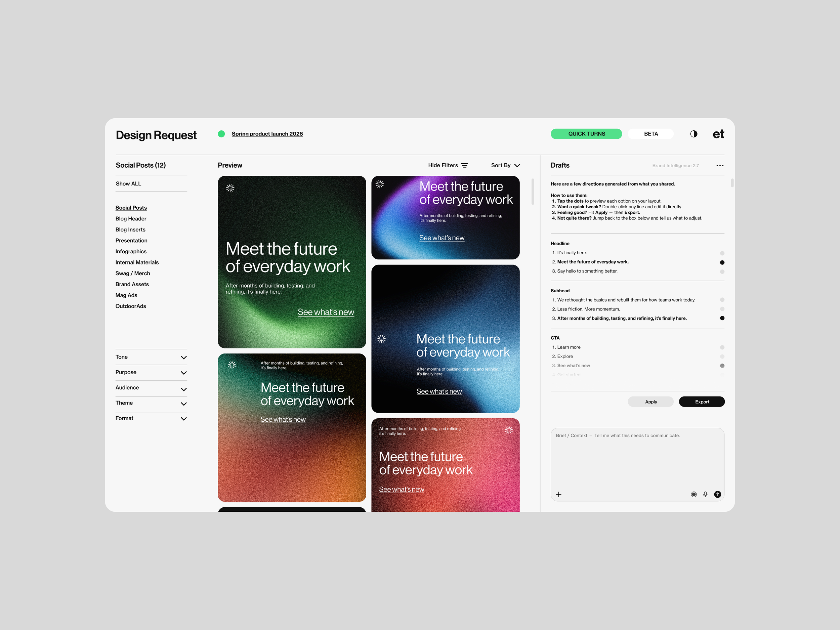Screen dimensions: 840x630
Task: Click the Apply button
Action: point(650,402)
